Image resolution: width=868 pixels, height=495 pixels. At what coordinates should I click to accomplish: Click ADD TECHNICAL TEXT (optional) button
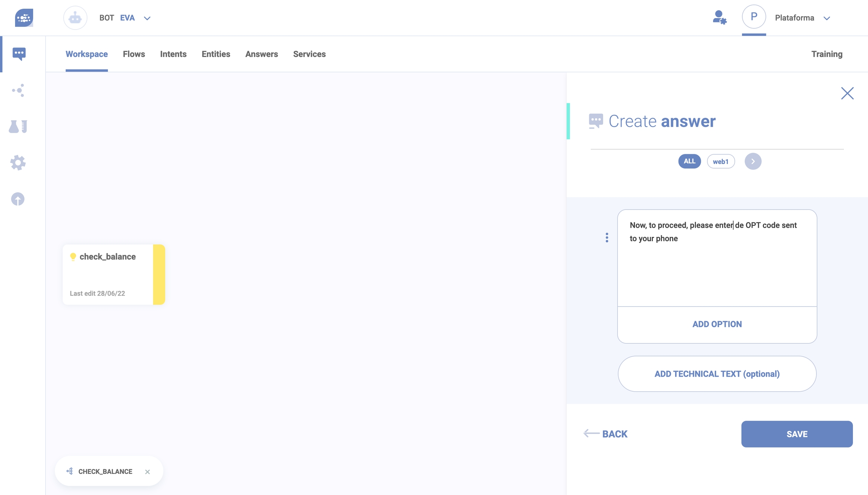(x=717, y=374)
